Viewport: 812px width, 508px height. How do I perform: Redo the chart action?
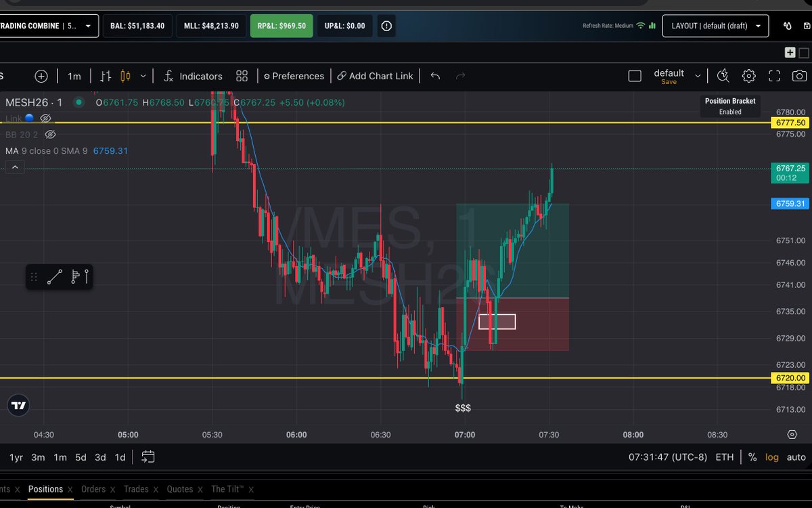click(x=461, y=76)
